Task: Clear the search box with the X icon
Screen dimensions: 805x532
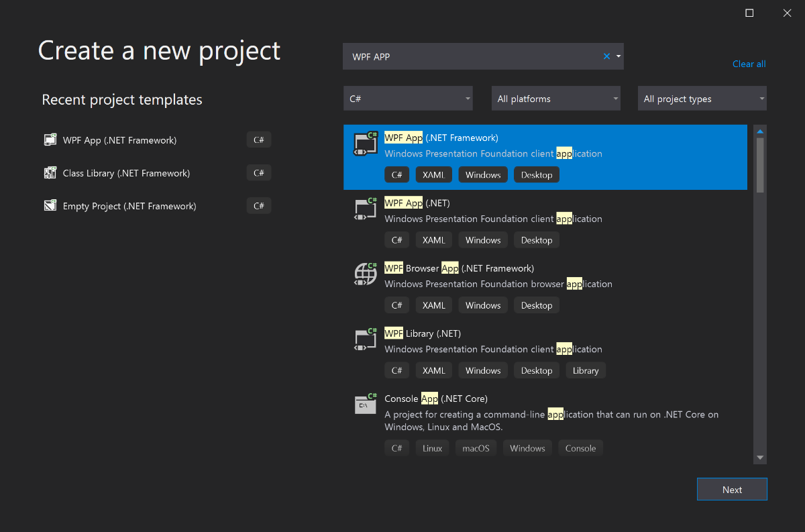Action: pyautogui.click(x=606, y=56)
